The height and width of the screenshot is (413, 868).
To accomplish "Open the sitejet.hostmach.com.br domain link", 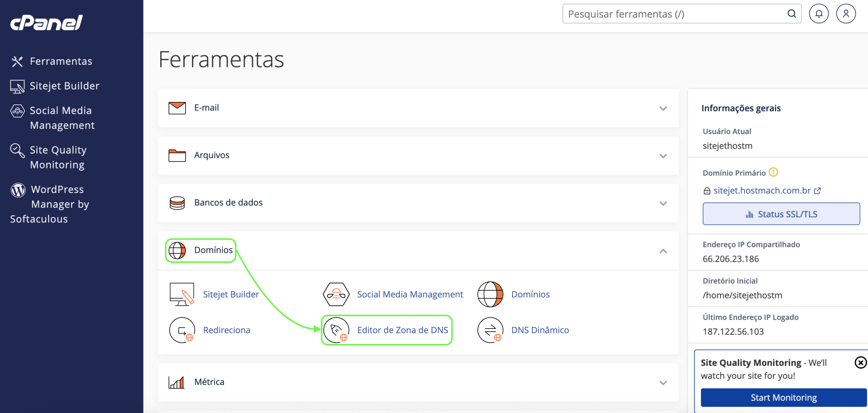I will (762, 191).
